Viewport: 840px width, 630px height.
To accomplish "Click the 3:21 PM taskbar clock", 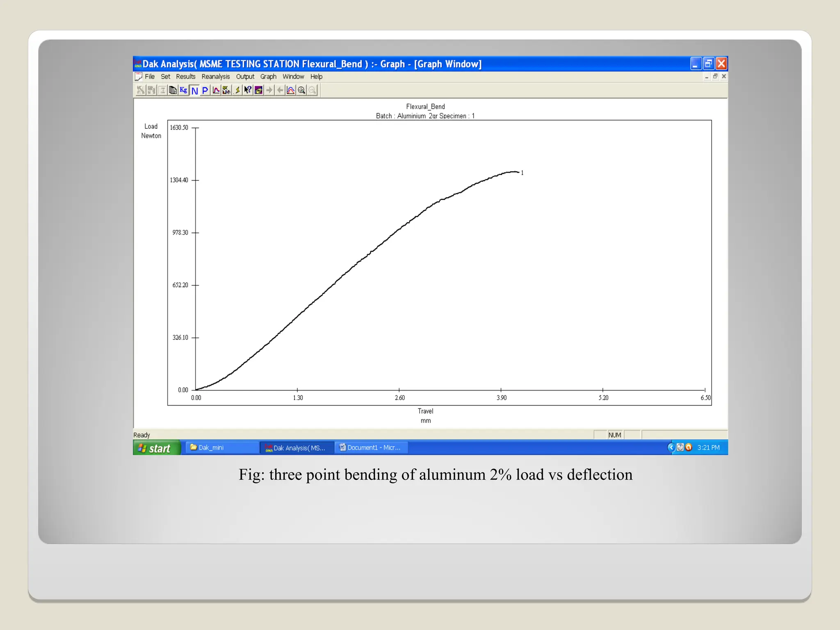I will (x=708, y=447).
